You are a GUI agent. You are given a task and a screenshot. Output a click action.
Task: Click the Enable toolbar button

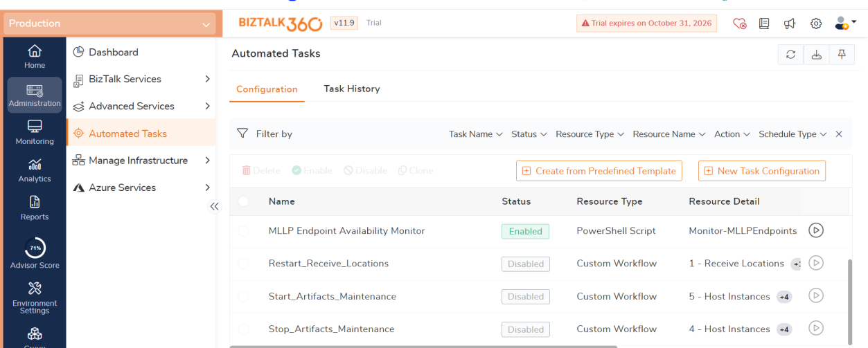point(312,170)
